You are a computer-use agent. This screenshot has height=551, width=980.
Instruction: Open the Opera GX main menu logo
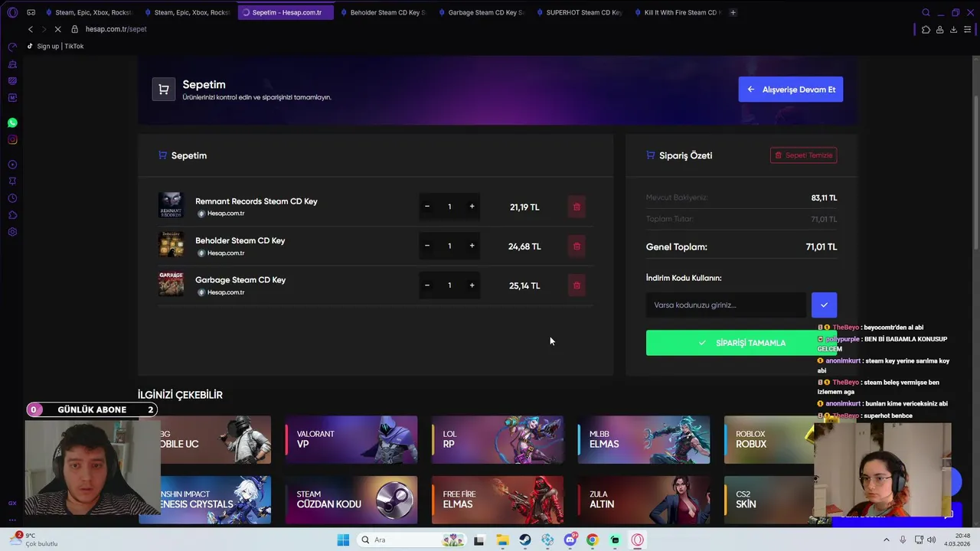click(x=12, y=12)
